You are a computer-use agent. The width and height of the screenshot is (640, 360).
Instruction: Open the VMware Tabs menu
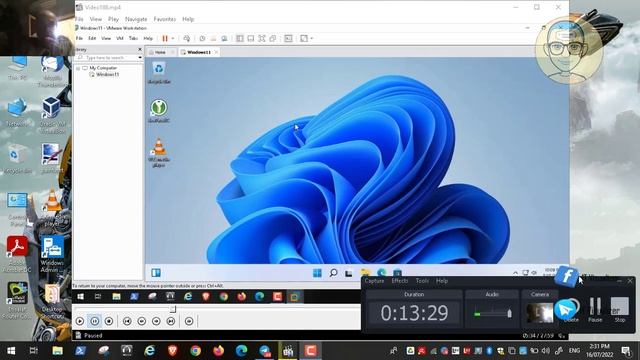pos(133,38)
